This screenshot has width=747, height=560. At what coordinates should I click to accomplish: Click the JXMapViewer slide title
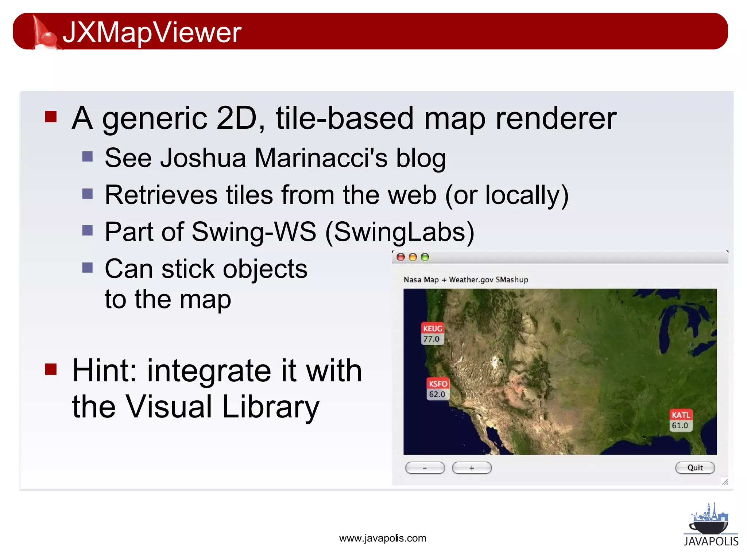[x=152, y=32]
